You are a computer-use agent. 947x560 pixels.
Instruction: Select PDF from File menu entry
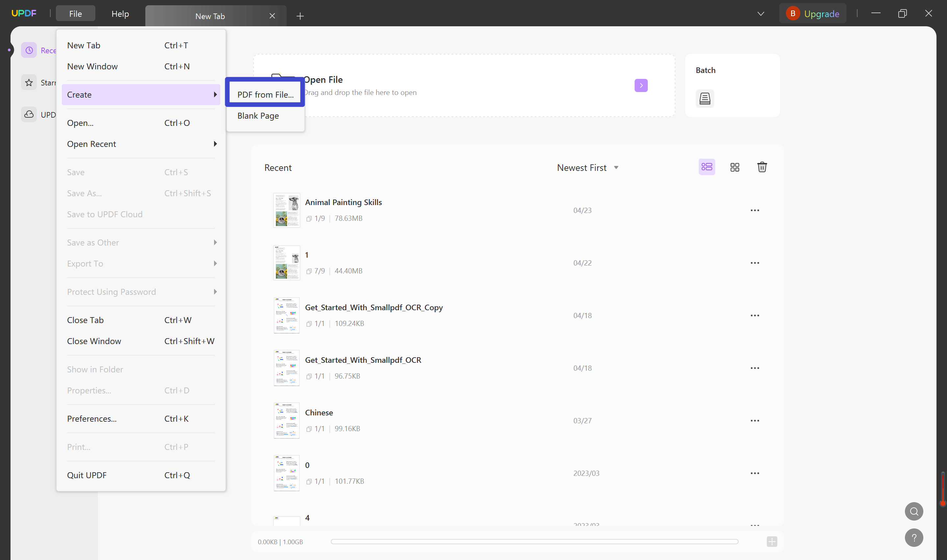click(x=265, y=95)
